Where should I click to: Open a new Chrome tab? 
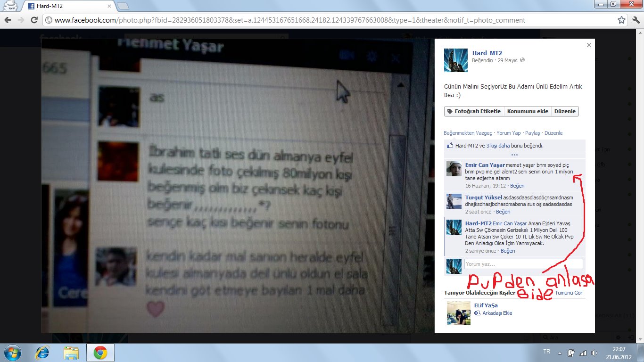[123, 6]
